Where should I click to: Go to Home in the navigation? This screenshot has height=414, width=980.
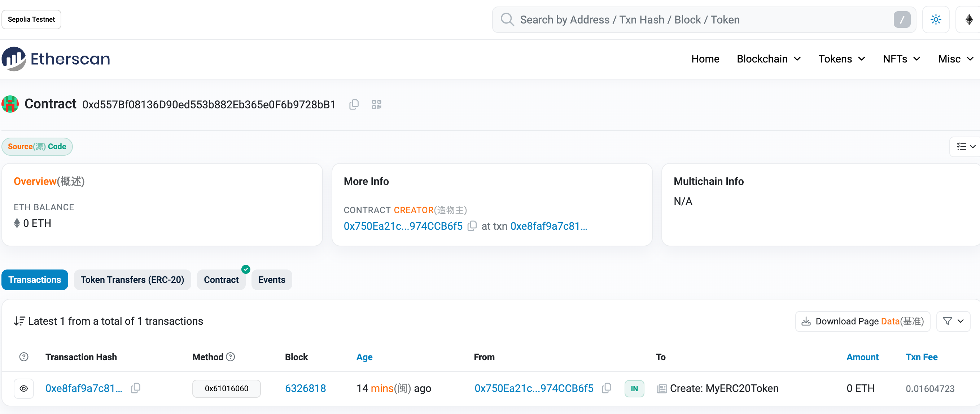(x=705, y=59)
